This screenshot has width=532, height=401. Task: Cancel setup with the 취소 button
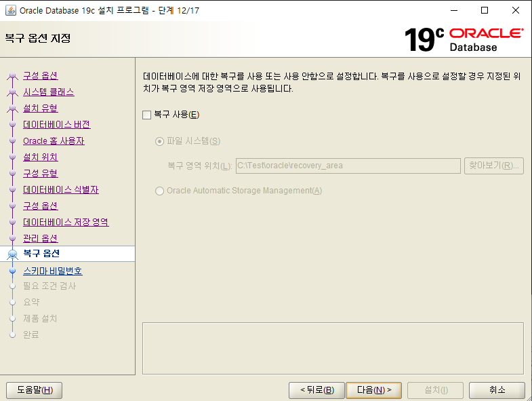[497, 389]
